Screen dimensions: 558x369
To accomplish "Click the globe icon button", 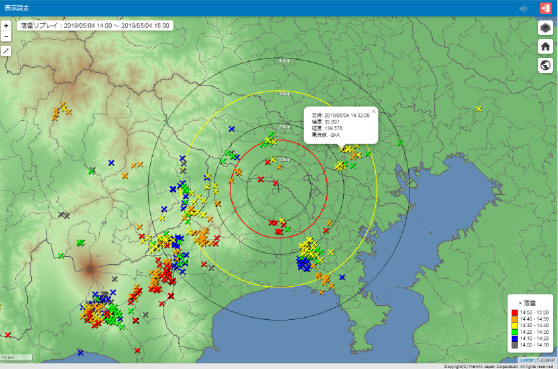I will [x=545, y=65].
